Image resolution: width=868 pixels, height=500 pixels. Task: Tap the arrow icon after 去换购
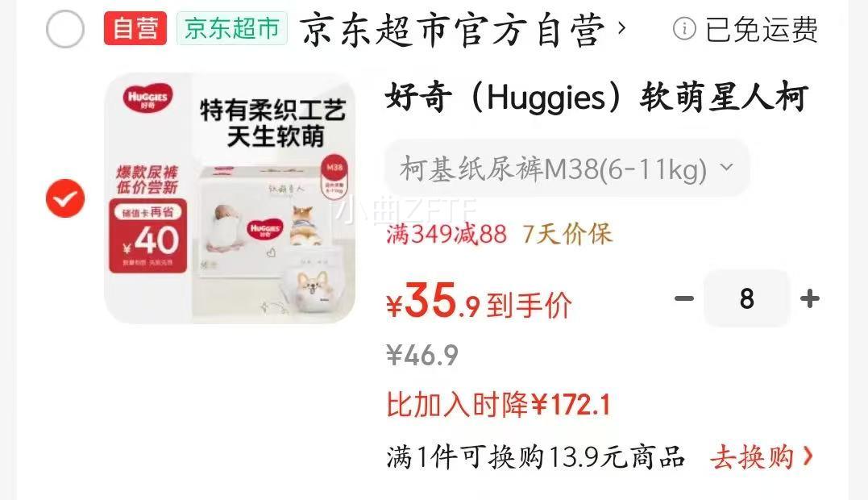[x=808, y=456]
